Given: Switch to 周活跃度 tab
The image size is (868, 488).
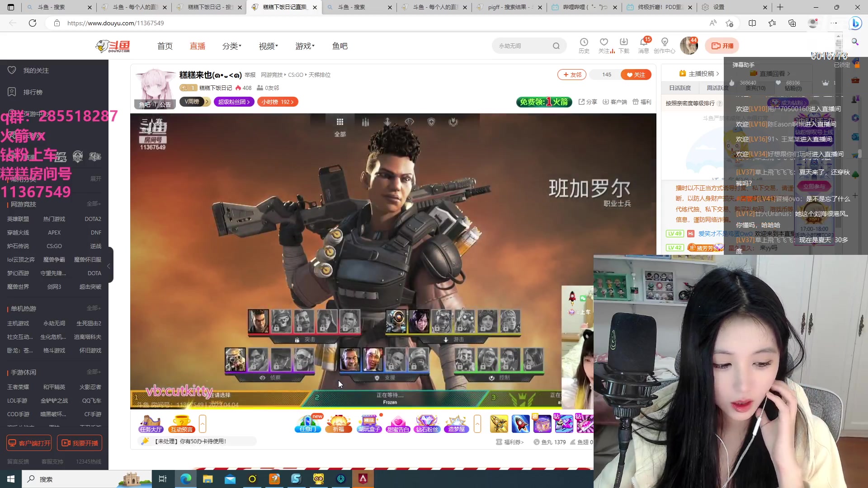Looking at the screenshot, I should point(717,88).
